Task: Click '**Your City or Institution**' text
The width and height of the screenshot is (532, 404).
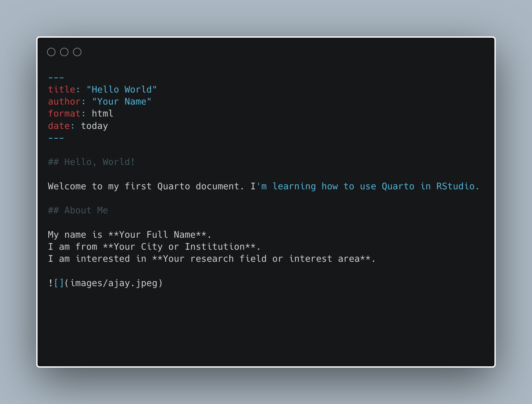Action: (179, 247)
